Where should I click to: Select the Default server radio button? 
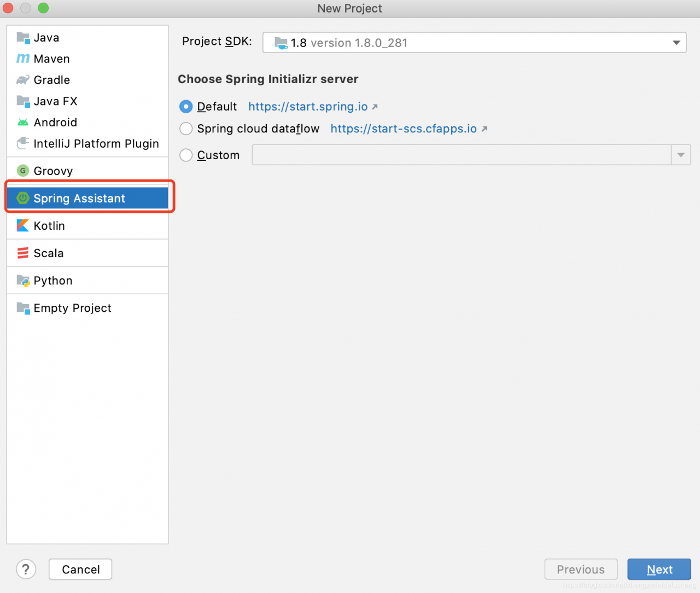(x=186, y=107)
